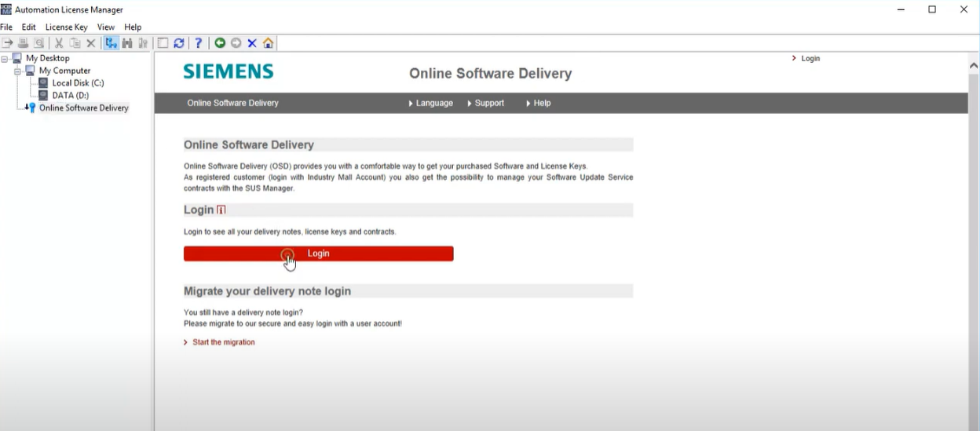Click the transfer arrow toolbar icon
This screenshot has width=980, height=431.
(8, 43)
